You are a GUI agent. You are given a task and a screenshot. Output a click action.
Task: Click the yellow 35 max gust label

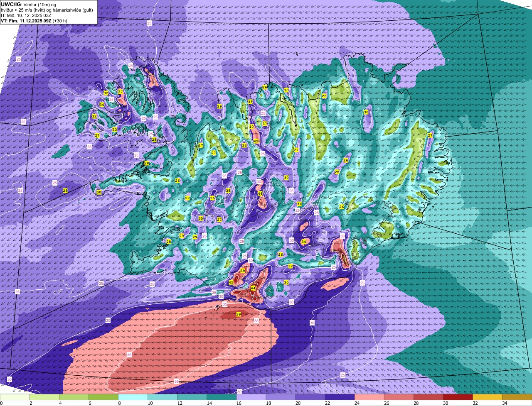tap(201, 218)
